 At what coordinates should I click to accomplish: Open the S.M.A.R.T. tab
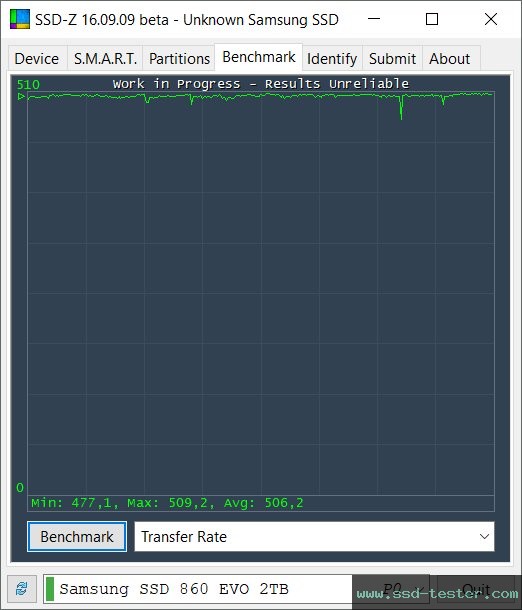tap(105, 59)
